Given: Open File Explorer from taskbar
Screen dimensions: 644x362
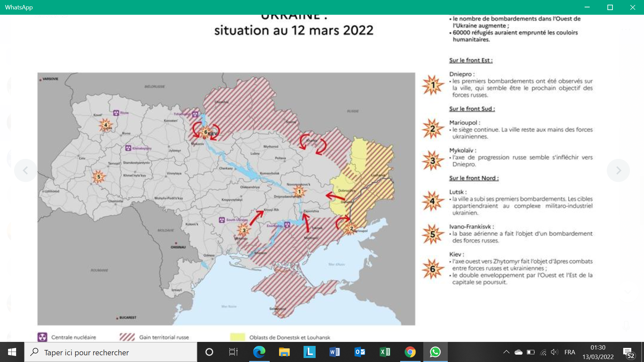Looking at the screenshot, I should 284,352.
